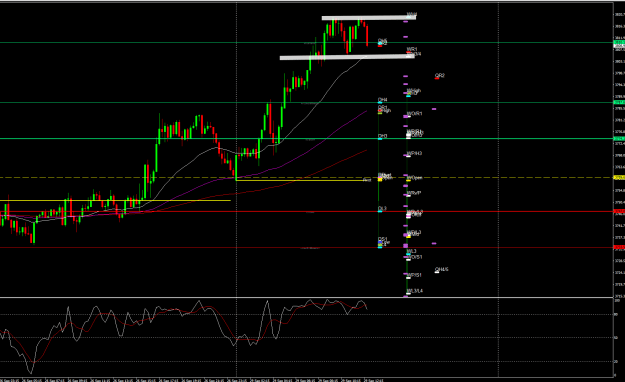Click the DL3 pivot label

[382, 209]
